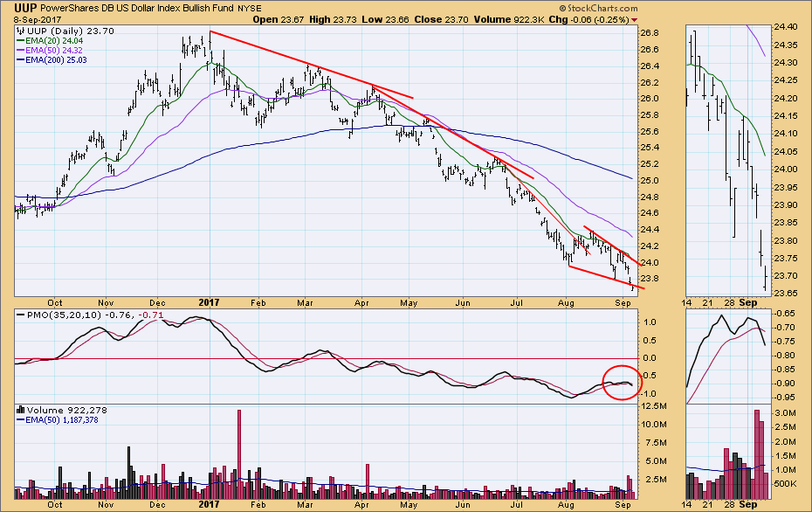Click the -0.65 label on the zoomed PMO axis

tap(785, 314)
